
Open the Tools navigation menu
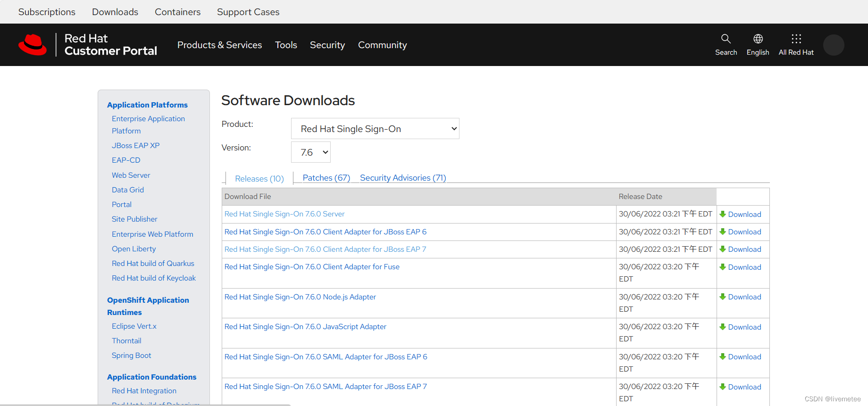286,45
